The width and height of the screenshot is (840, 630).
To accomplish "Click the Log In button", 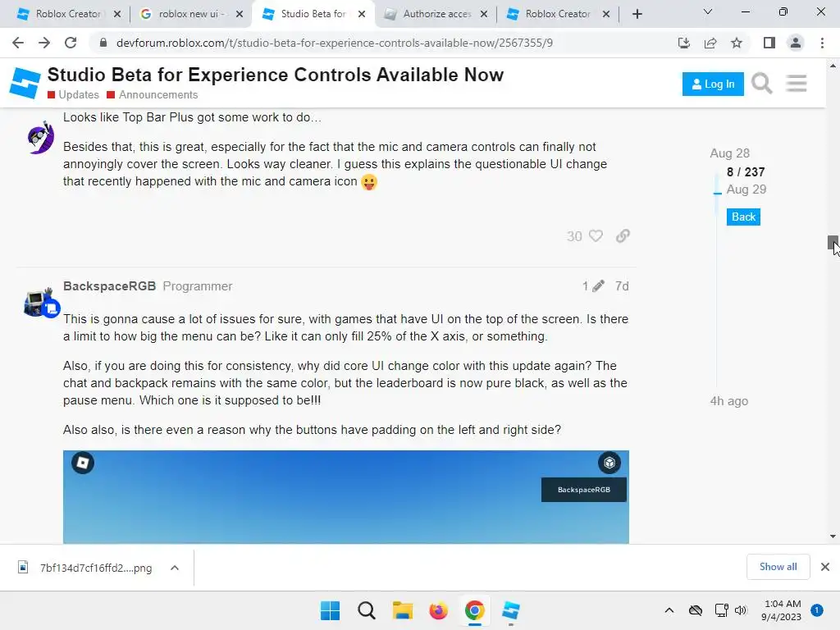I will (713, 84).
